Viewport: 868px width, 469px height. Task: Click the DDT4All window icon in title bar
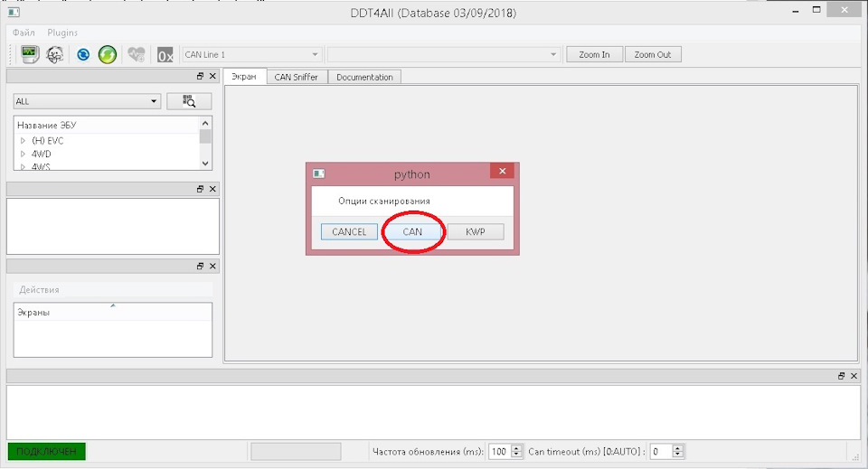14,12
